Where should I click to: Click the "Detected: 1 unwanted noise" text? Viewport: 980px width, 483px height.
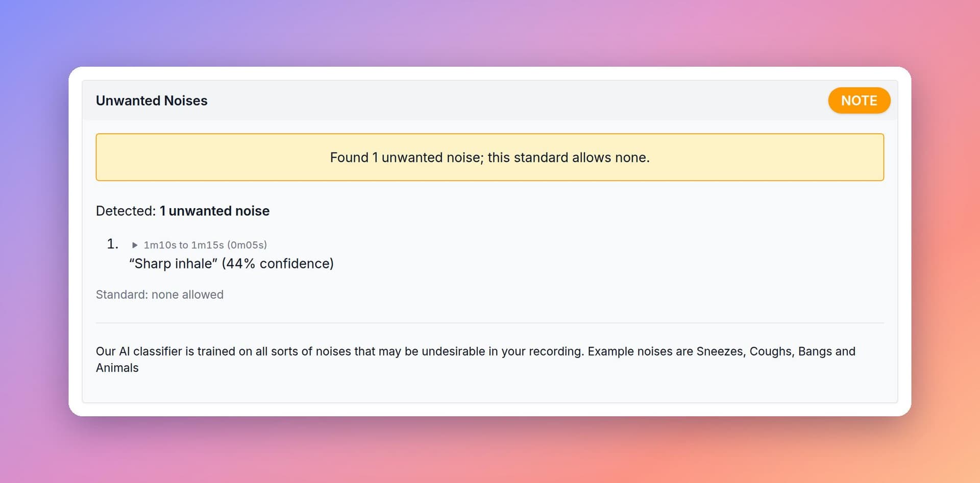click(x=183, y=211)
